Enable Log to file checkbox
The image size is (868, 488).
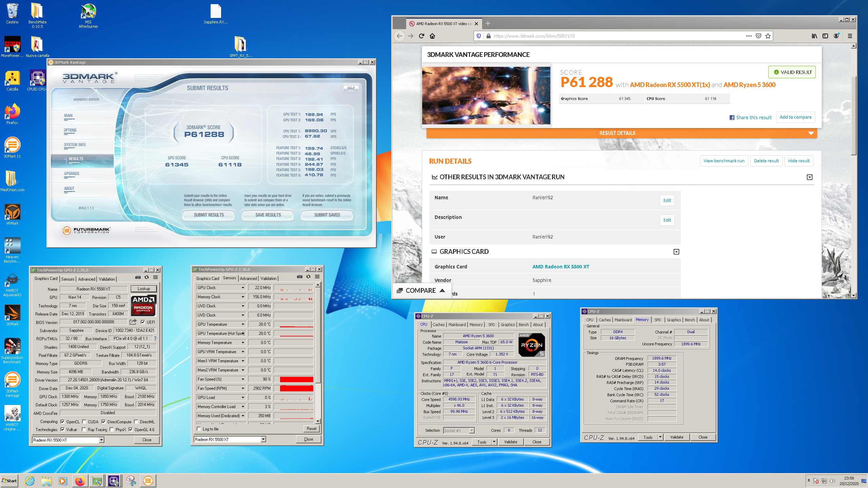pos(199,429)
